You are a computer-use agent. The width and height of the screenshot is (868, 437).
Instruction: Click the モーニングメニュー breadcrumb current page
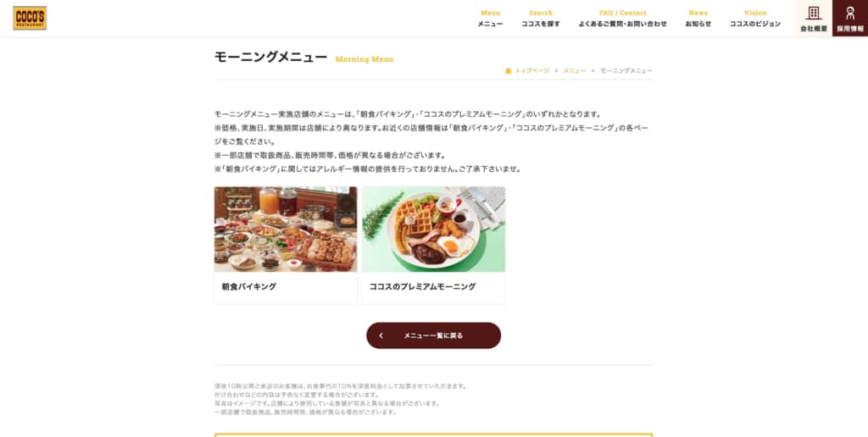click(626, 71)
